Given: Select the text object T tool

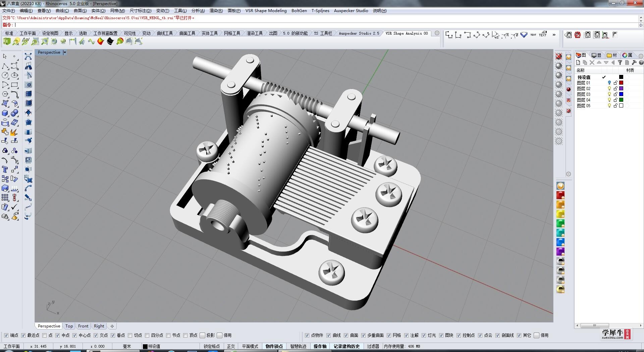Looking at the screenshot, I should [x=5, y=169].
